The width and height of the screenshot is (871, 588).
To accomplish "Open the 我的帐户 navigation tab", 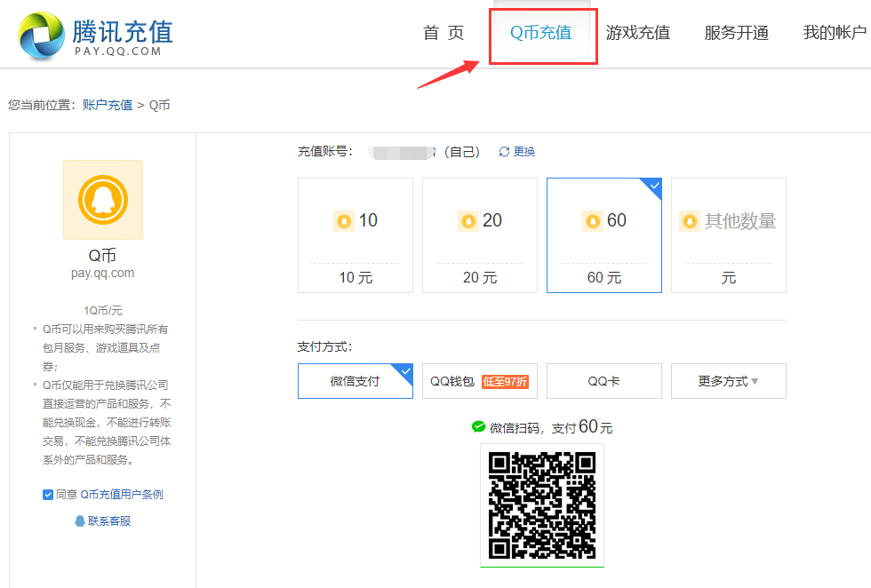I will 835,33.
